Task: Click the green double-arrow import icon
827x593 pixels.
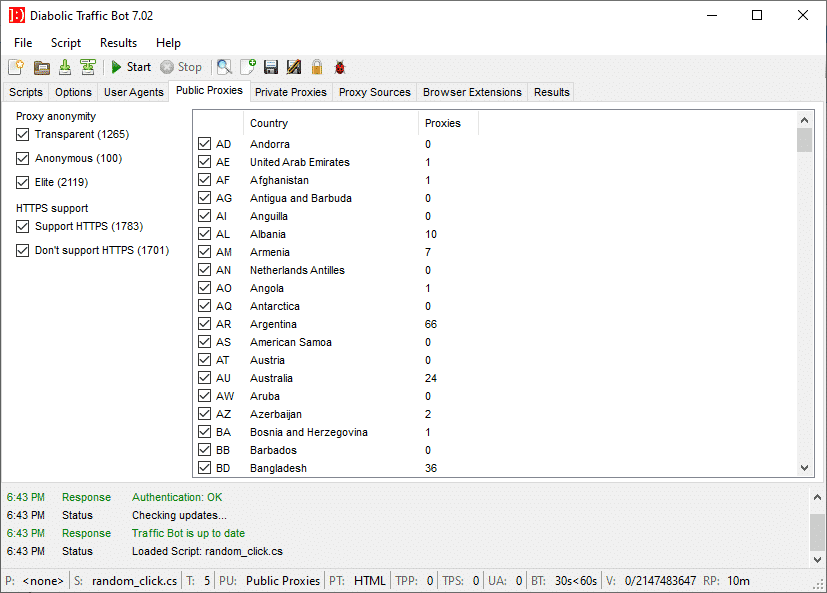Action: coord(88,67)
